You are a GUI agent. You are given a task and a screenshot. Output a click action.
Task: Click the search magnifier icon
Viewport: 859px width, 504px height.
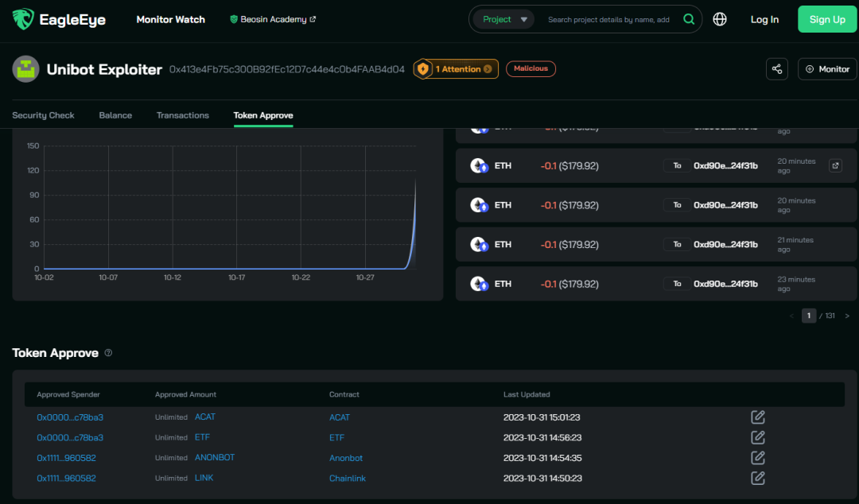tap(689, 20)
